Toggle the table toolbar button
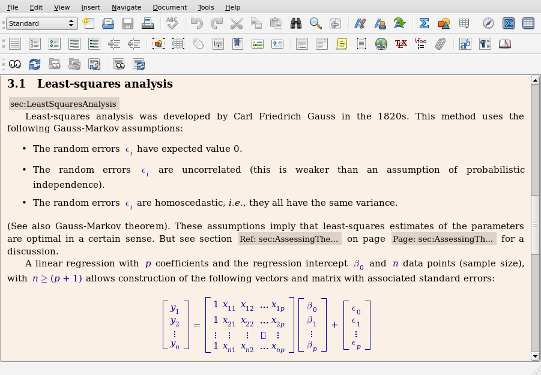 coord(528,23)
